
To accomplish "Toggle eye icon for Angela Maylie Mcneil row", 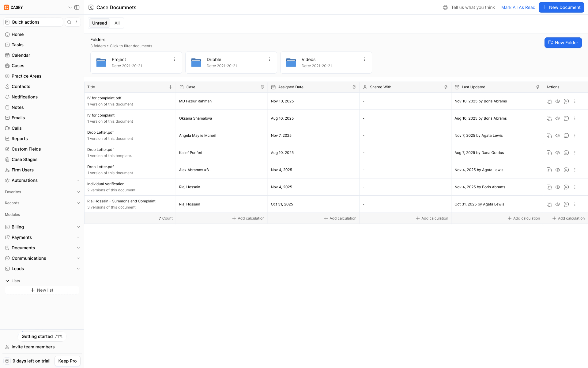I will click(x=558, y=136).
